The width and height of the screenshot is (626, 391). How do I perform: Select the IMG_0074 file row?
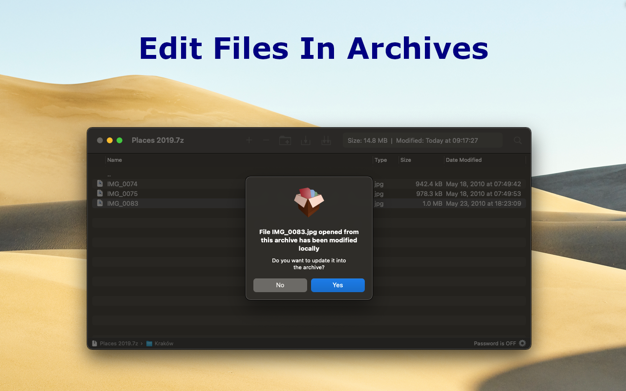[x=309, y=184]
